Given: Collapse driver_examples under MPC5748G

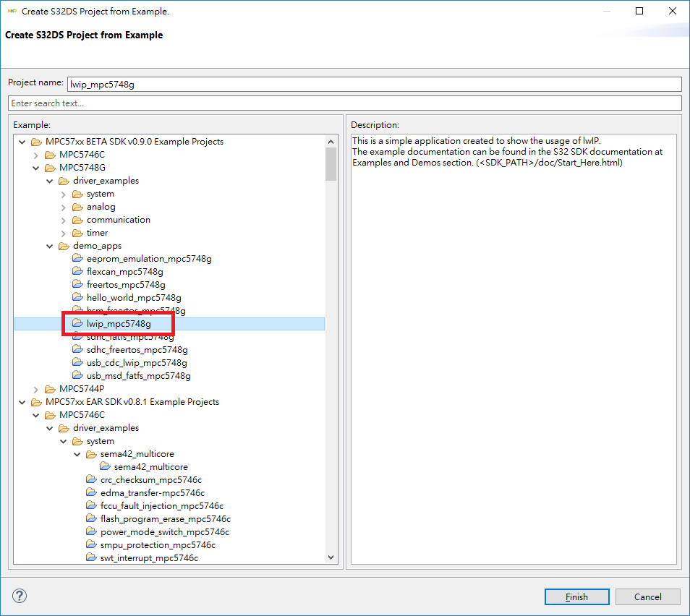Looking at the screenshot, I should point(50,181).
